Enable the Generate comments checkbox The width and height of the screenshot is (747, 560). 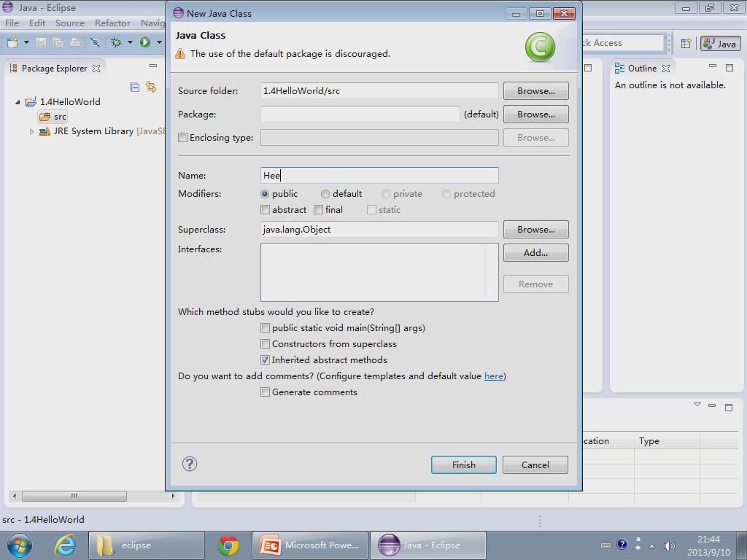265,392
